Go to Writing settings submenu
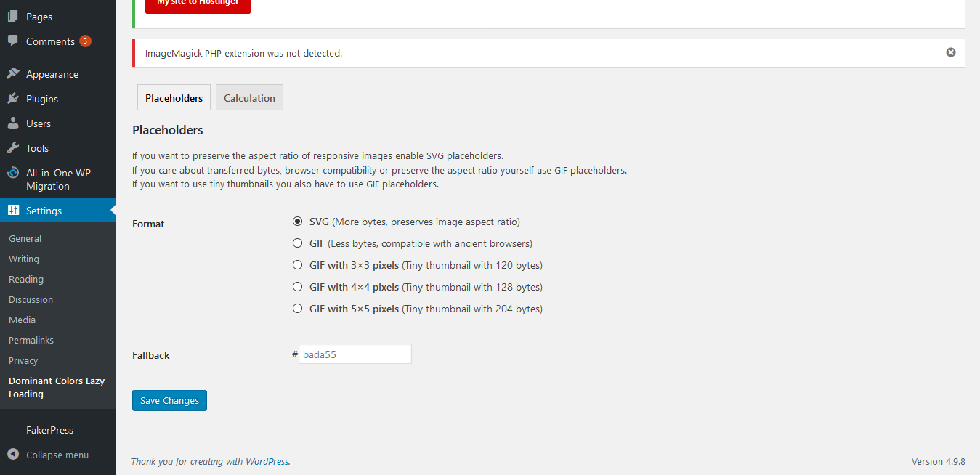The image size is (980, 475). click(x=24, y=259)
